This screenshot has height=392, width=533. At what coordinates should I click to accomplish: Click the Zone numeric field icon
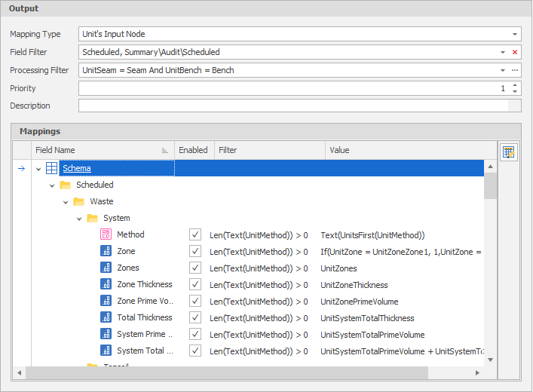tap(106, 251)
